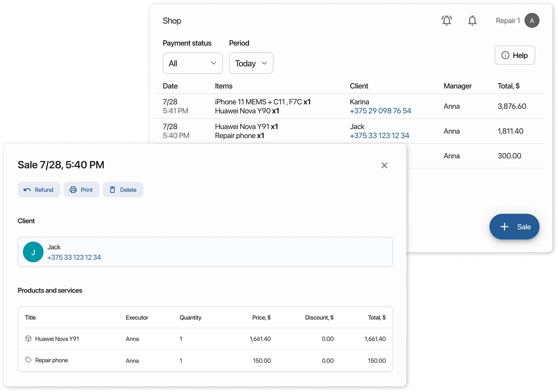Click tag icon beside Repair phone
Viewport: 558px width, 392px height.
[x=28, y=360]
